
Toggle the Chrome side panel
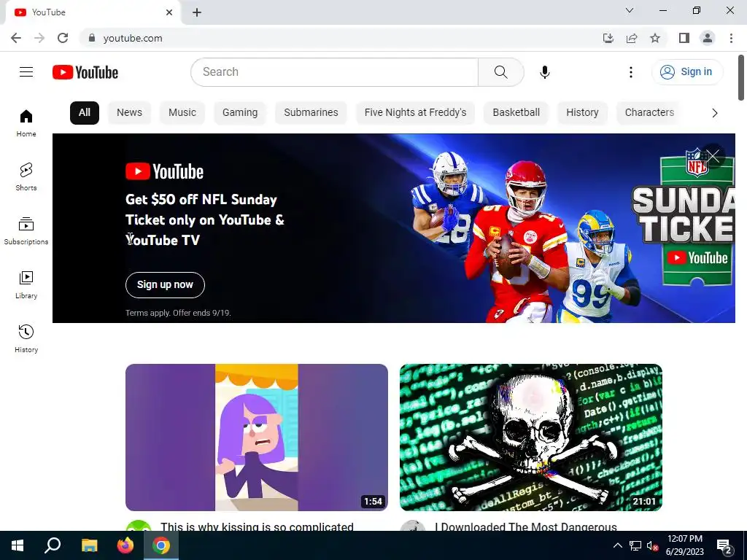(684, 38)
